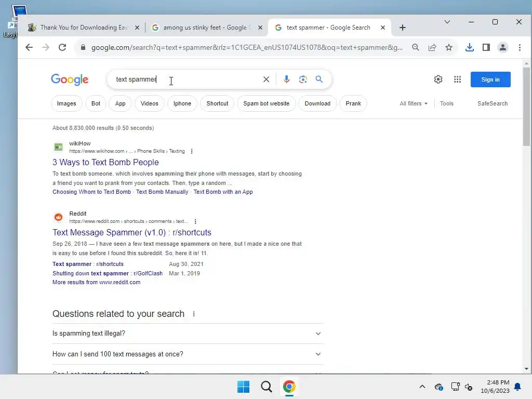532x399 pixels.
Task: Open search Tools
Action: [x=446, y=103]
